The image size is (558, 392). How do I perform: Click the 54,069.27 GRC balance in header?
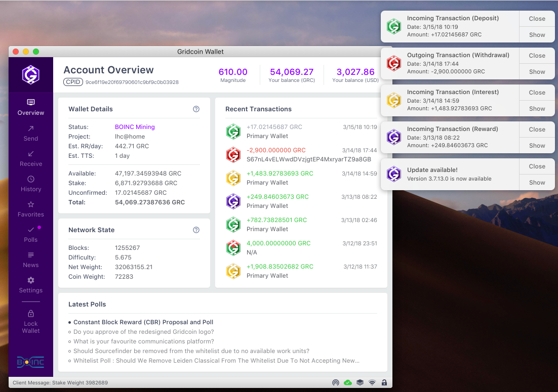tap(292, 72)
